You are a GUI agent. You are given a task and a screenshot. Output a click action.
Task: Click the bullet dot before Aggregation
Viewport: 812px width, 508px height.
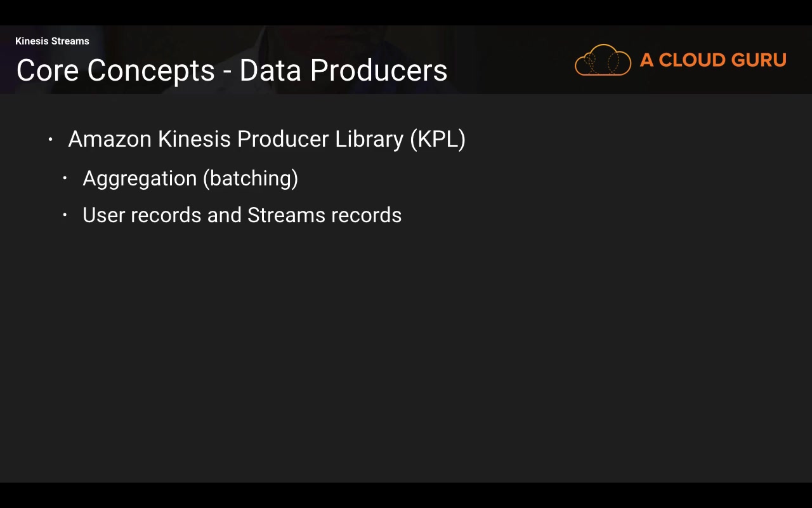(x=65, y=178)
